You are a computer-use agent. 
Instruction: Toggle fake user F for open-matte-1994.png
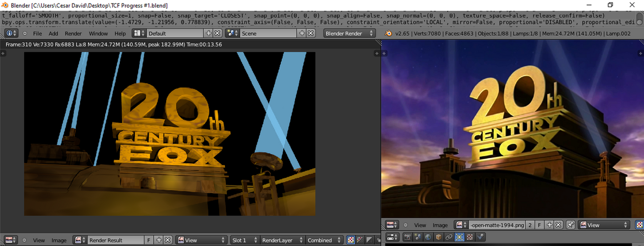click(x=539, y=225)
